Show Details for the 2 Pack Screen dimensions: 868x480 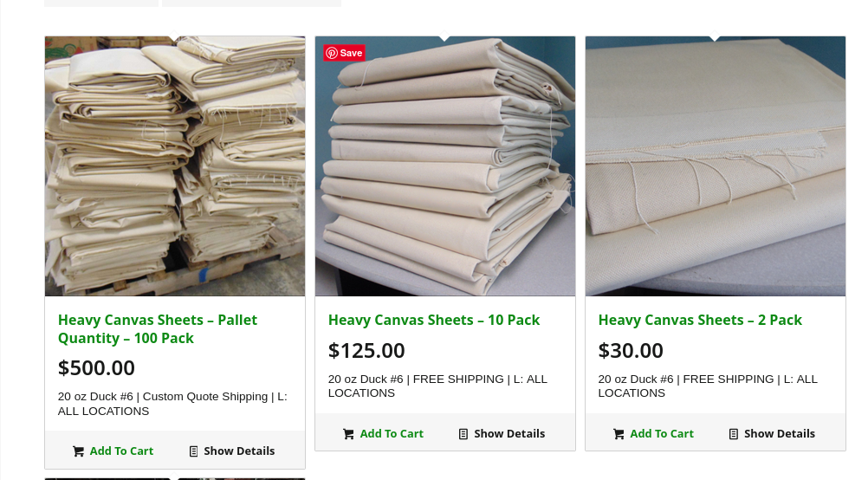pyautogui.click(x=772, y=434)
